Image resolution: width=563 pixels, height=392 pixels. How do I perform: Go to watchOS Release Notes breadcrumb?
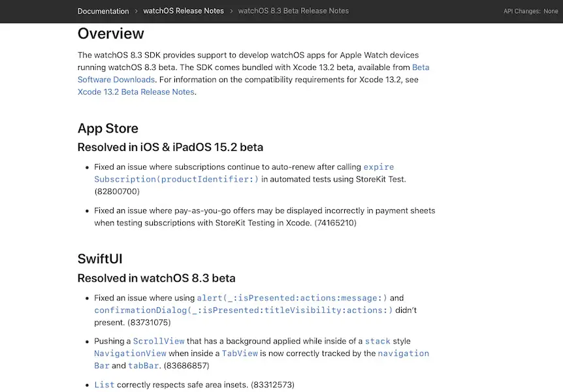pos(183,11)
